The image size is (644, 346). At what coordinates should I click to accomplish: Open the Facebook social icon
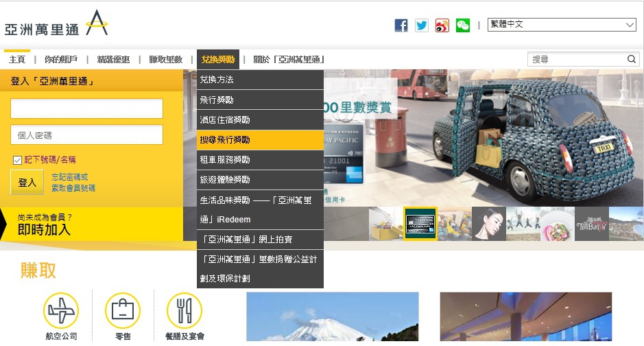(401, 25)
